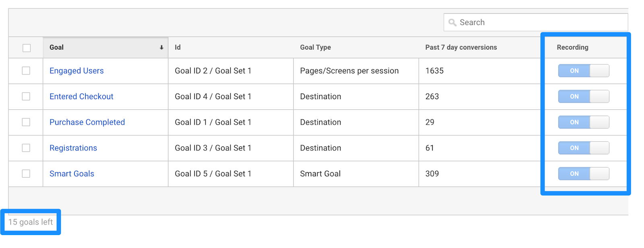Toggle Smart Goals recording switch
Viewport: 644px width, 248px height.
pos(583,174)
